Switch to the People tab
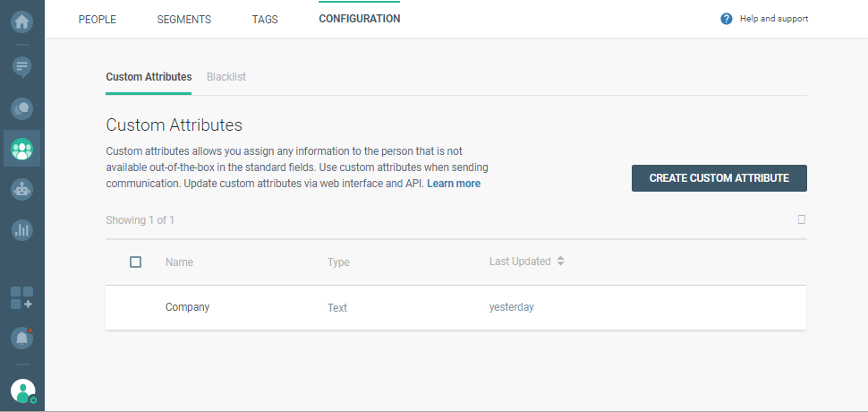The height and width of the screenshot is (412, 868). tap(97, 19)
